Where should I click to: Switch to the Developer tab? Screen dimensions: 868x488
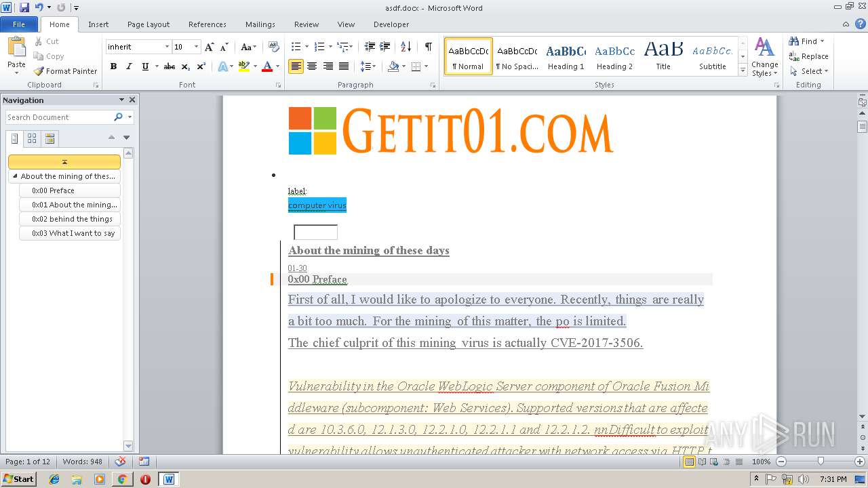(x=391, y=24)
